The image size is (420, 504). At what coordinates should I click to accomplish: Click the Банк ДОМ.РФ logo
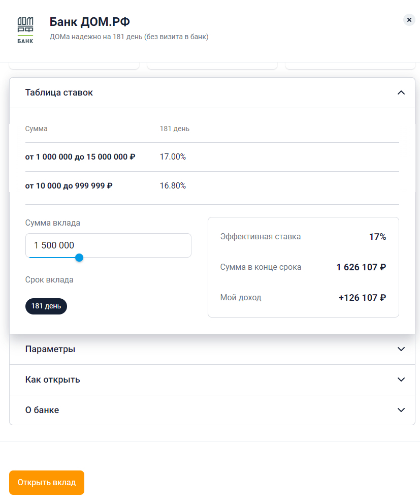coord(25,30)
